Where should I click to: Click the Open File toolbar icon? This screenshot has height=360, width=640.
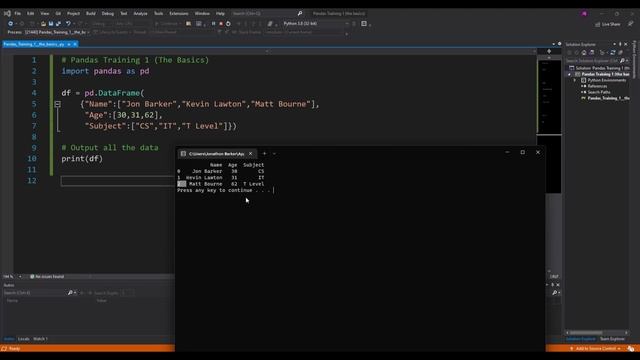click(43, 24)
